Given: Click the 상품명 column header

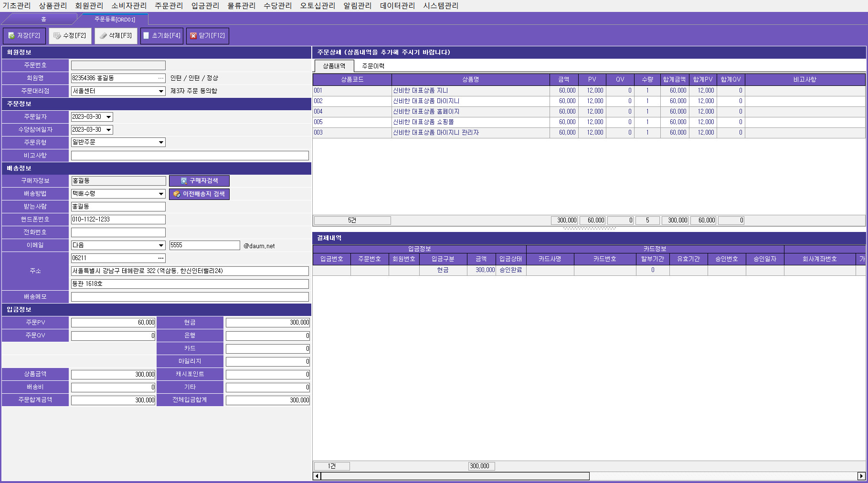Looking at the screenshot, I should 471,80.
